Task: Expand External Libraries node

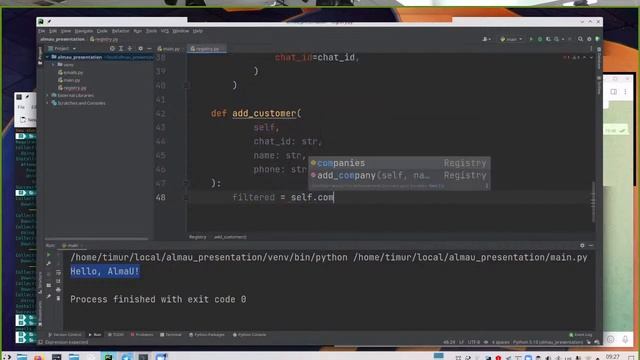Action: click(48, 95)
